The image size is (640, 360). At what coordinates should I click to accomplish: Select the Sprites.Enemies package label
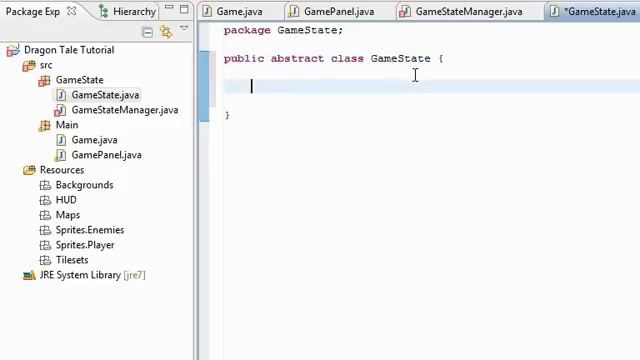point(90,230)
